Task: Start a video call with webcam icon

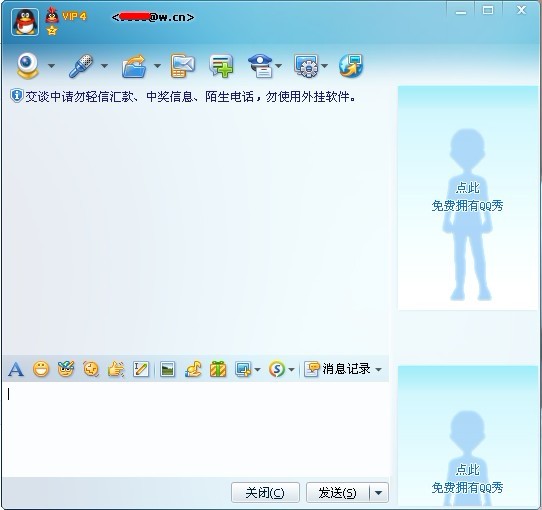Action: [x=28, y=66]
